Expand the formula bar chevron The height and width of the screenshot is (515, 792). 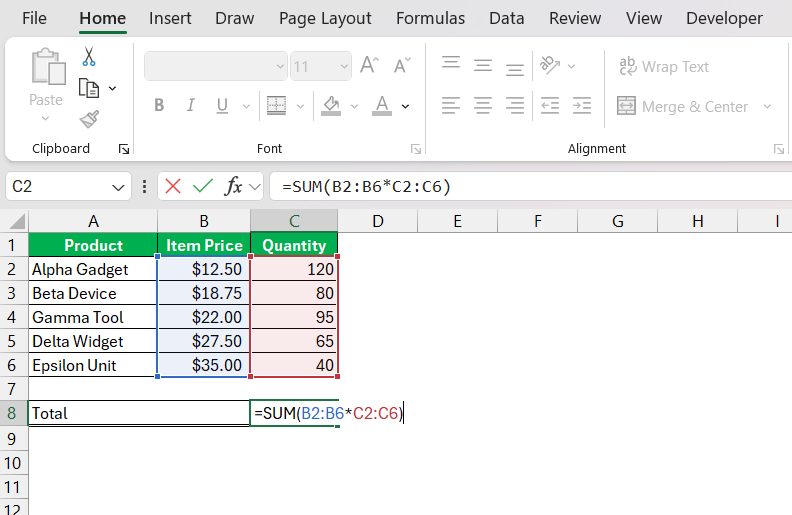(255, 187)
